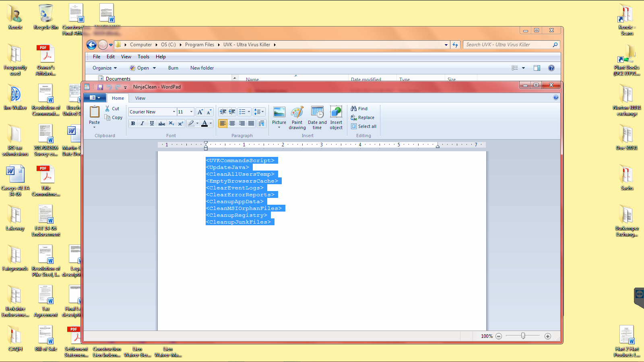644x362 pixels.
Task: Click the WordPad zoom slider handle
Action: [523, 336]
